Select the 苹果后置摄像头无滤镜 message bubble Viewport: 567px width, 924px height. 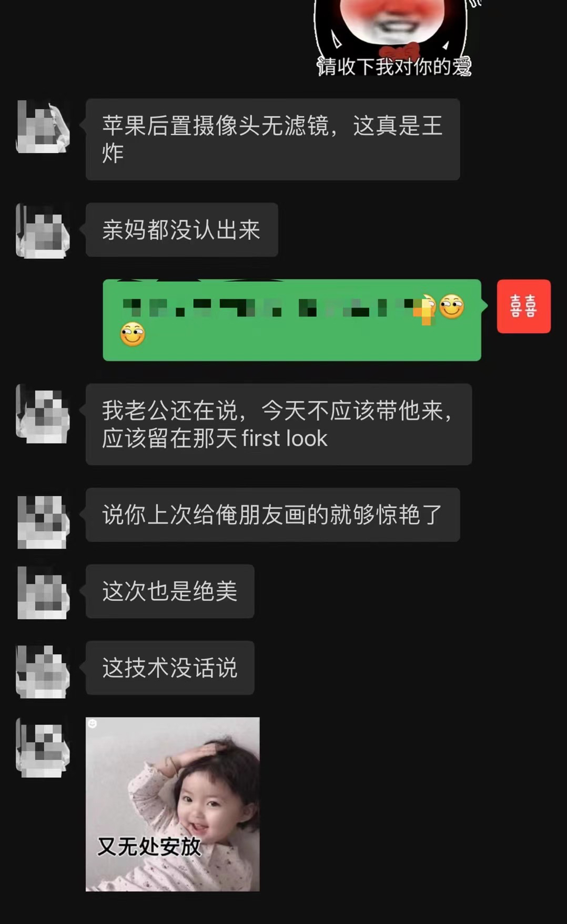click(273, 139)
